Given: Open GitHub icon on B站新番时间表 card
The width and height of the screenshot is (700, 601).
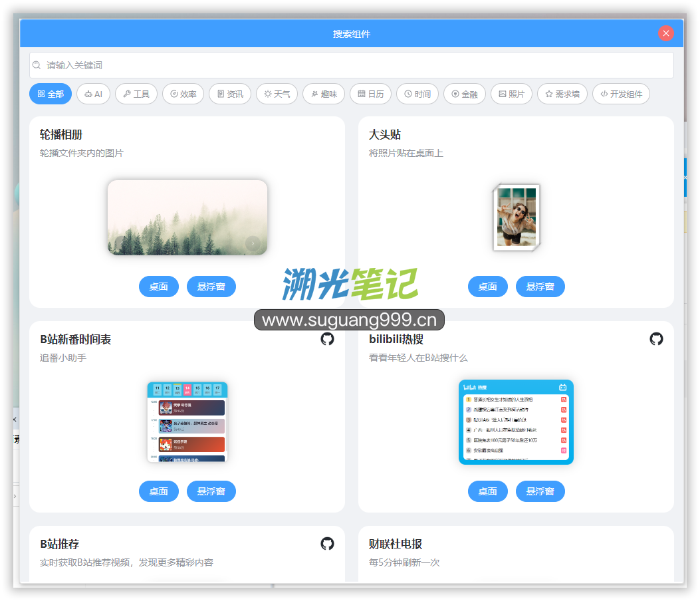Looking at the screenshot, I should pos(327,339).
